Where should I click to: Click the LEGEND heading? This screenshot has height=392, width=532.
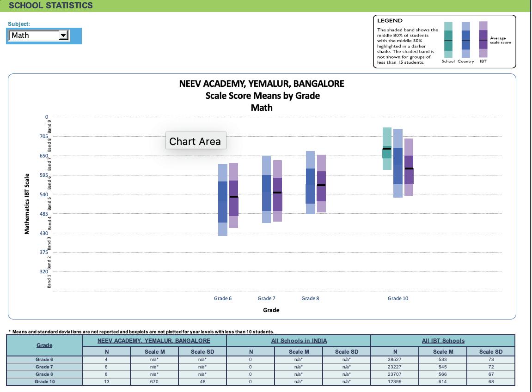pos(390,21)
